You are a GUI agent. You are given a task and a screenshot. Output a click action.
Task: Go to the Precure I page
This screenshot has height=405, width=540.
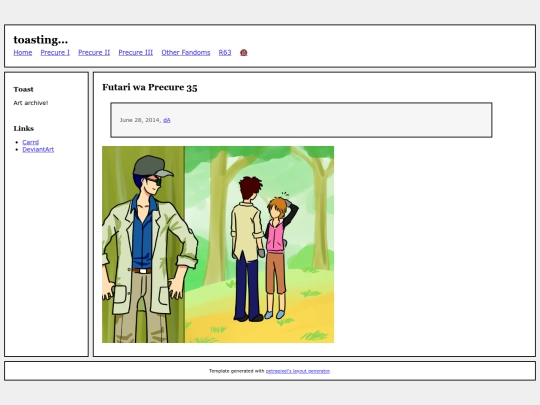click(55, 52)
